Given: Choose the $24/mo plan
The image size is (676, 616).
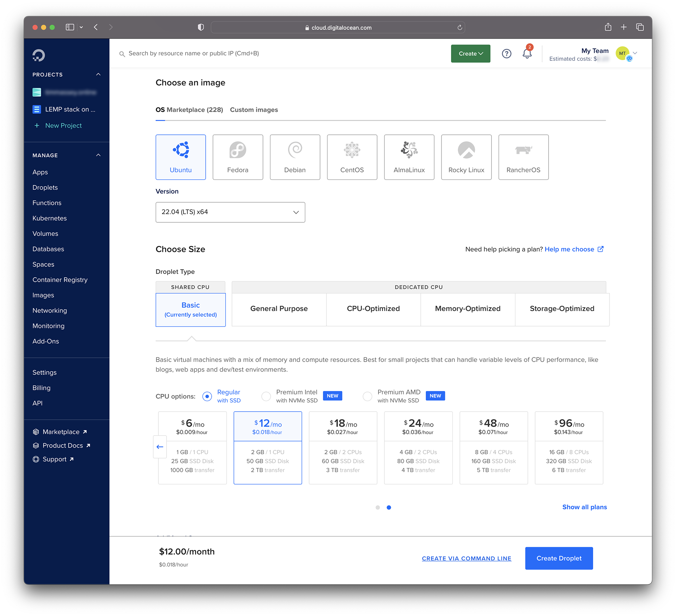Looking at the screenshot, I should point(418,448).
